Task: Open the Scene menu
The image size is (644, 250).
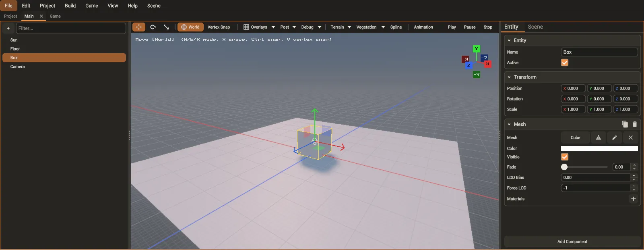Action: [x=154, y=6]
